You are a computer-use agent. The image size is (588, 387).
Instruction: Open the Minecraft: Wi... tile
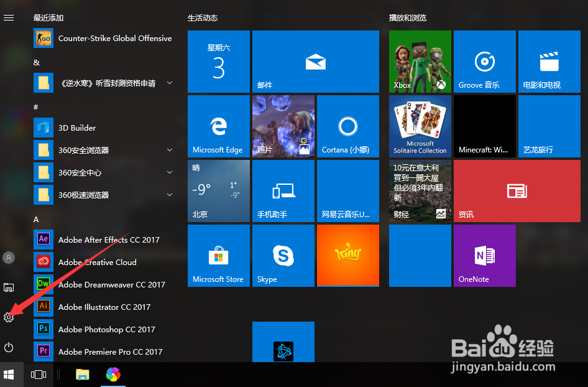[x=484, y=126]
